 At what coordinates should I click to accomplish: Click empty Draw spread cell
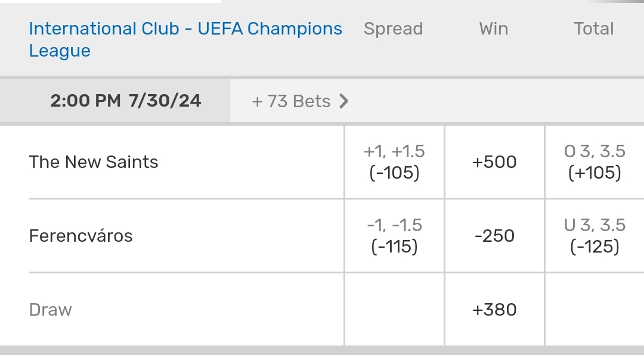[394, 310]
